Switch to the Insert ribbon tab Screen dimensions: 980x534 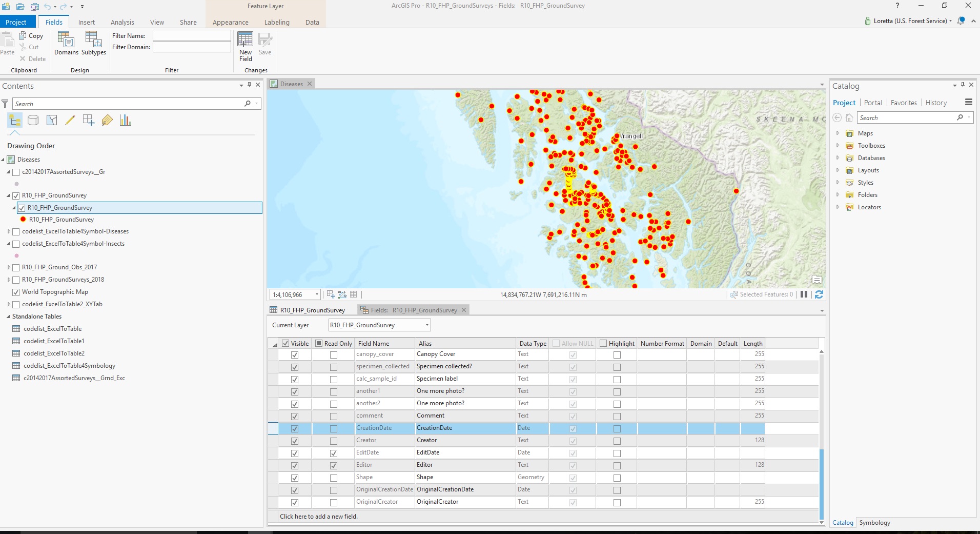coord(86,22)
